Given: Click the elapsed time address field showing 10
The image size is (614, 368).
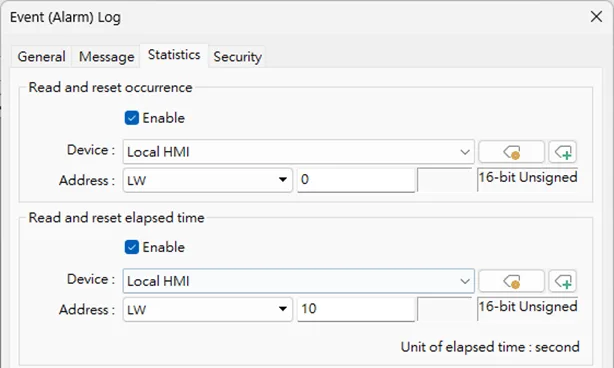Looking at the screenshot, I should click(356, 309).
